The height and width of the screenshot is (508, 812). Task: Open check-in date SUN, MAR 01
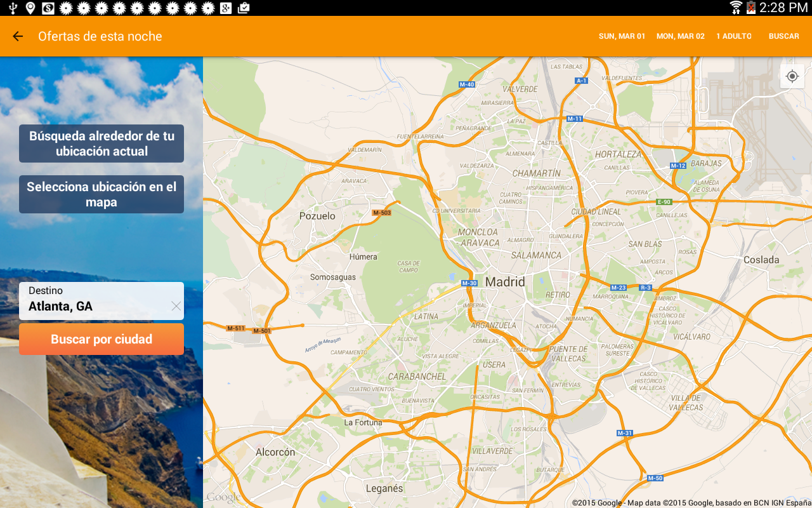coord(622,36)
